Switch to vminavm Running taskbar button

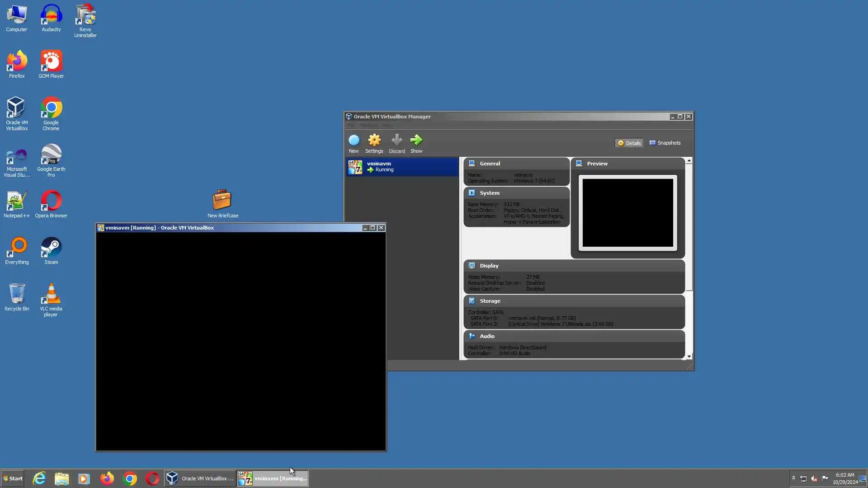pos(273,479)
